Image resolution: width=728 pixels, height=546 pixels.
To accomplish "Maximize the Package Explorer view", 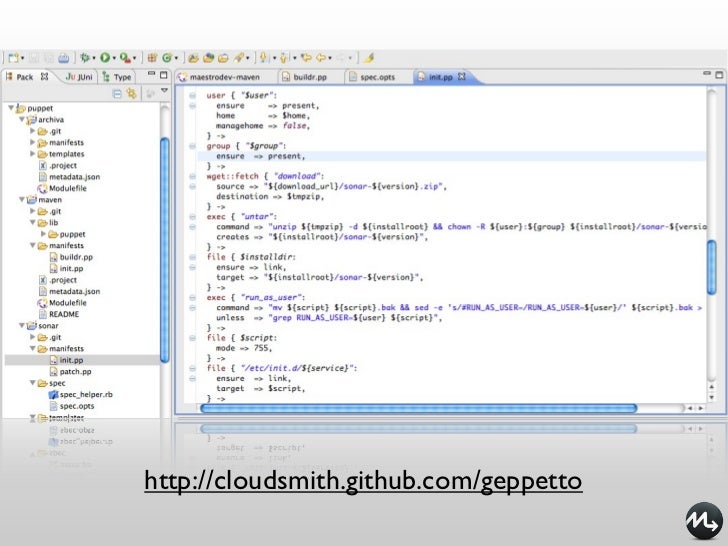I will point(163,75).
